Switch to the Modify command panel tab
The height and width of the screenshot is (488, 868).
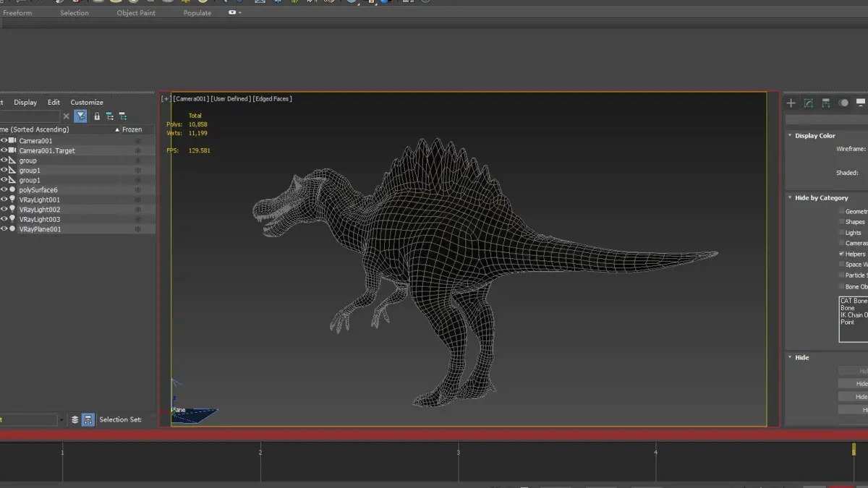tap(809, 103)
